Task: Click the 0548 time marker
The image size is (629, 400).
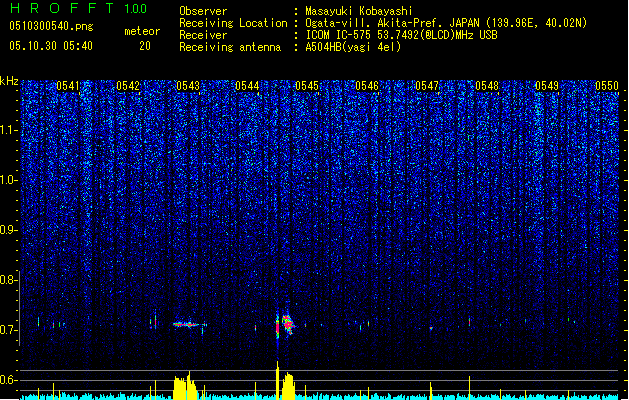Action: tap(487, 86)
